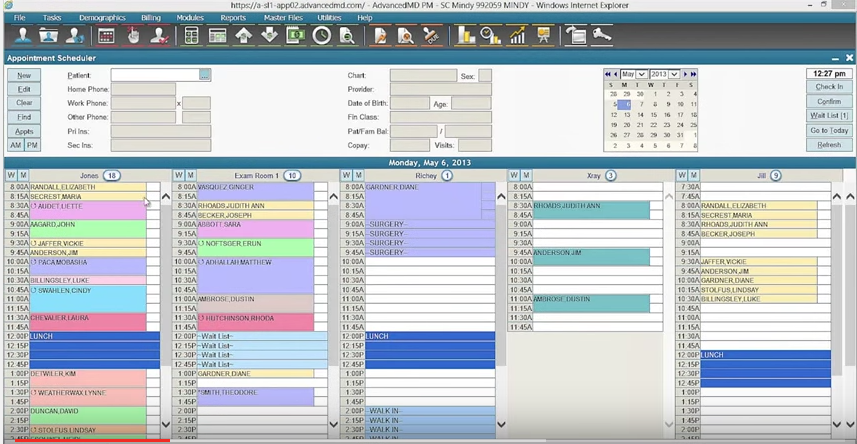The height and width of the screenshot is (444, 857).
Task: Click the key icon in toolbar
Action: 601,36
